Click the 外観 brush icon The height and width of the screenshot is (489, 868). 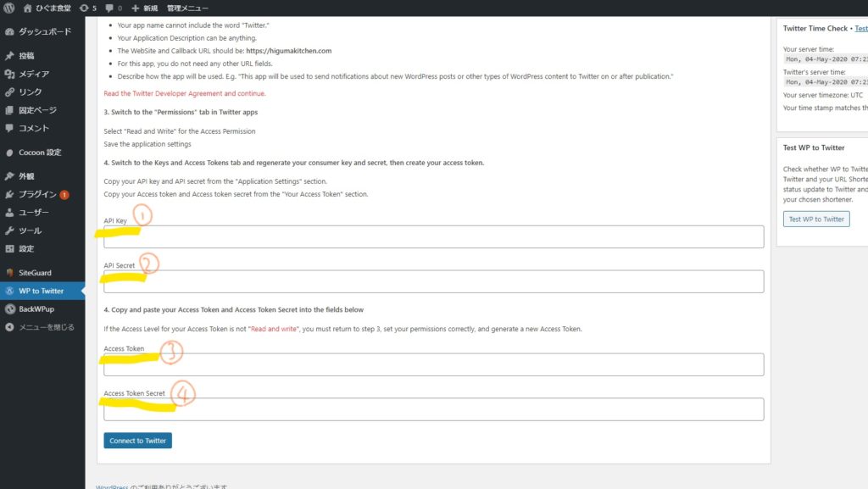tap(9, 176)
